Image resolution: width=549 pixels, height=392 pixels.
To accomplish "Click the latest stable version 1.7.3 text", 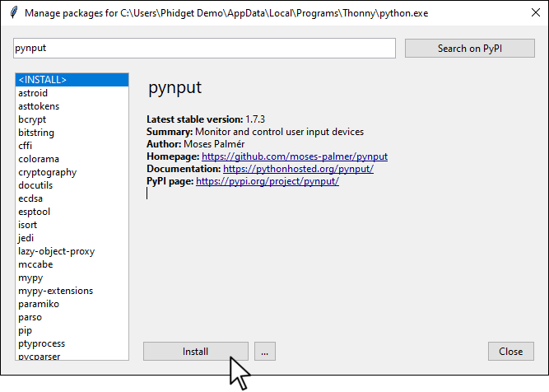I will 206,119.
